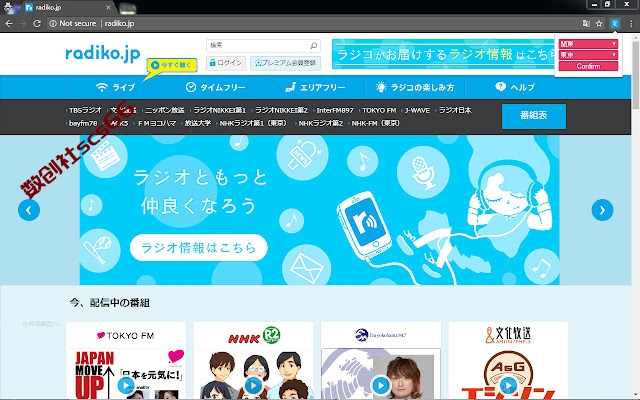Select ニッポン放送 station

[164, 110]
